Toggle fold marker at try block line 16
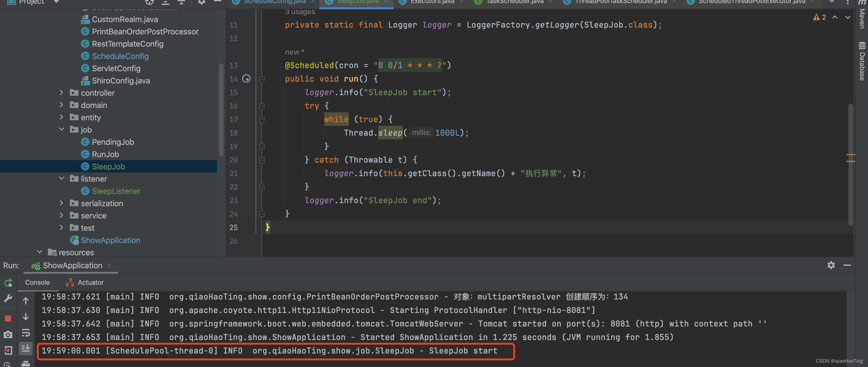Screen dimensions: 868x367 (x=261, y=106)
